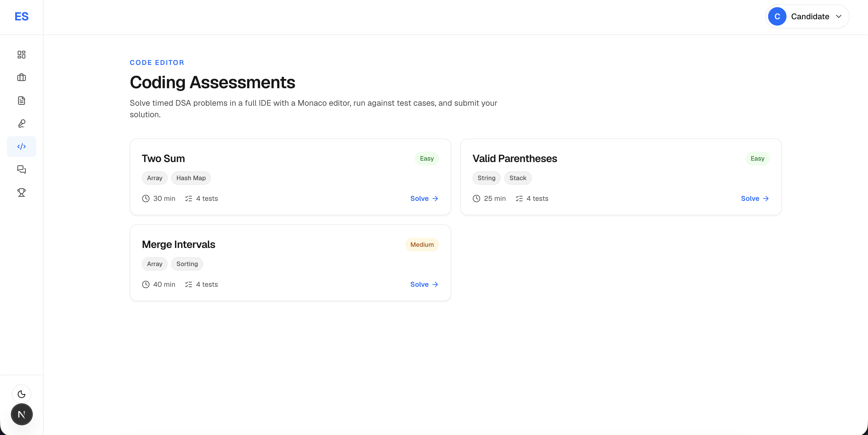Click the Stack tag
Screen dimensions: 868x435
pyautogui.click(x=518, y=178)
